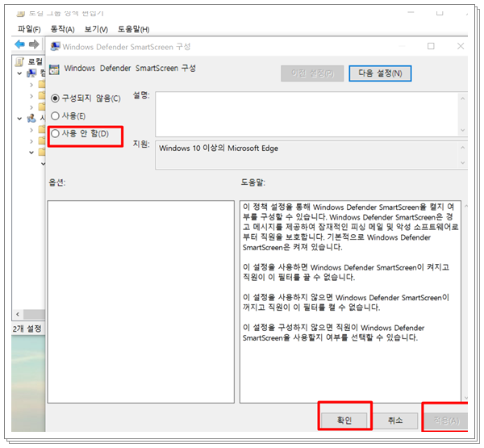Click the left arrow of tree horizontal scrollbar
Viewport: 484px width, 448px height.
coord(18,314)
